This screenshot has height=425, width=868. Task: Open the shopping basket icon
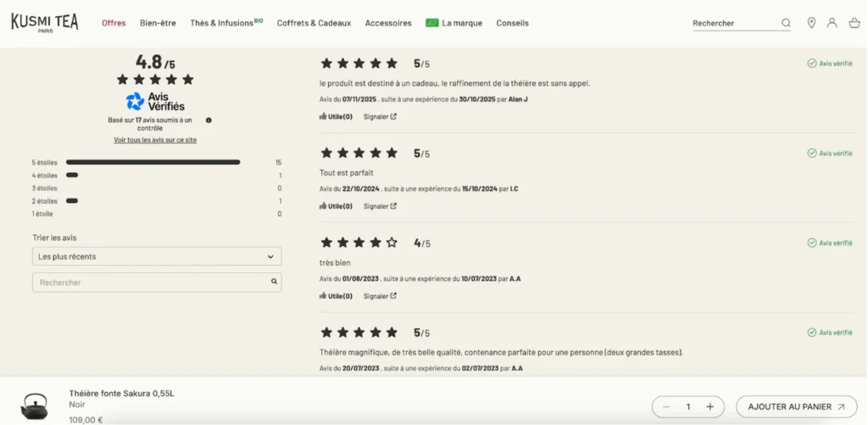[854, 23]
